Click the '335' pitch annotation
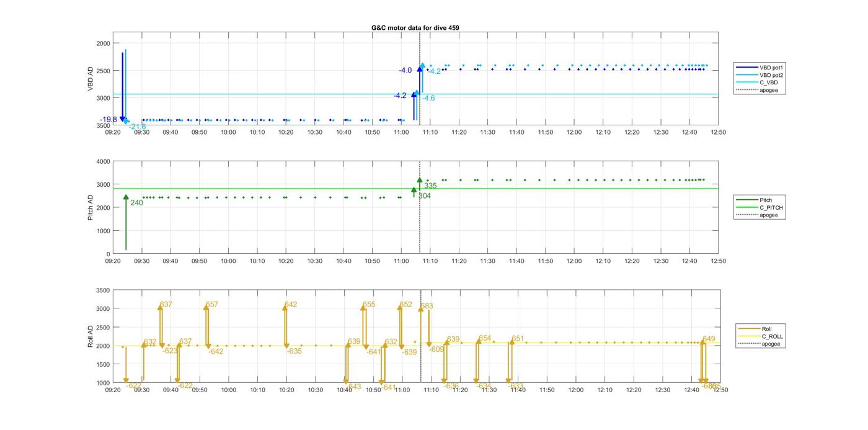Viewport: 868px width, 430px height. click(430, 186)
